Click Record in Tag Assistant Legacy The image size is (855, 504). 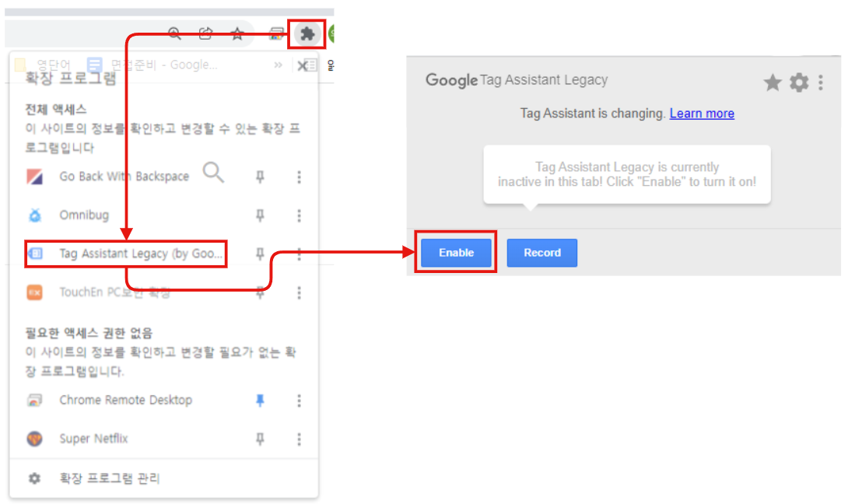[542, 253]
